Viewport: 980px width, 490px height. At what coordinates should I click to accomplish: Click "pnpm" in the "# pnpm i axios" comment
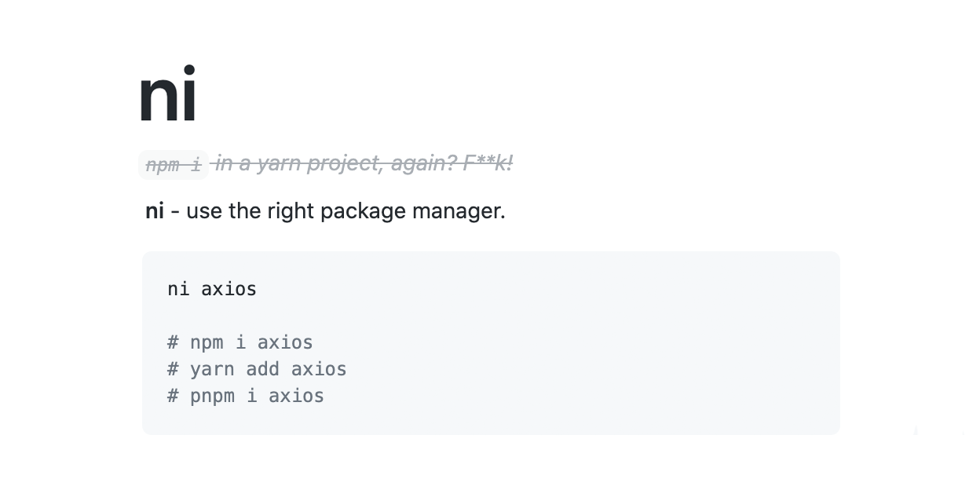coord(212,396)
